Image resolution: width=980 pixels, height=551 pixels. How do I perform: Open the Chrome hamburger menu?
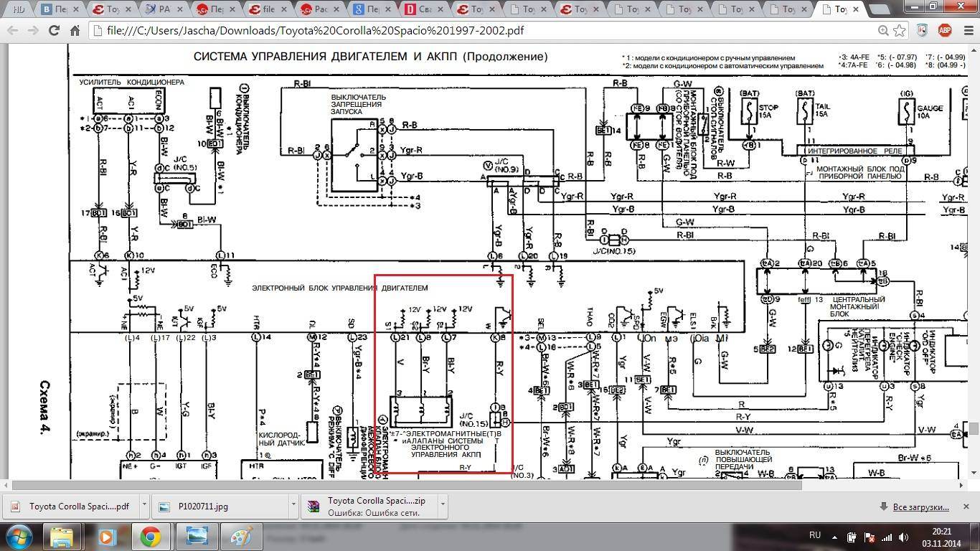[x=966, y=31]
